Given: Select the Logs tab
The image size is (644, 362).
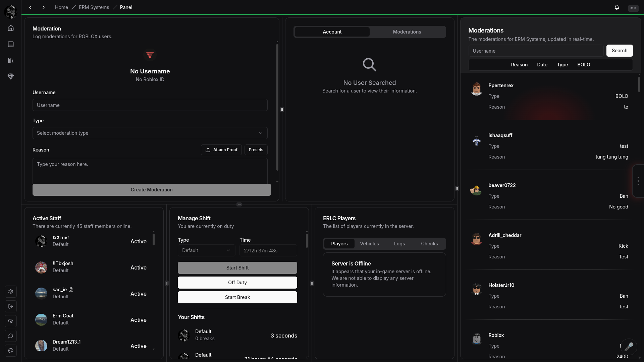Looking at the screenshot, I should coord(399,244).
